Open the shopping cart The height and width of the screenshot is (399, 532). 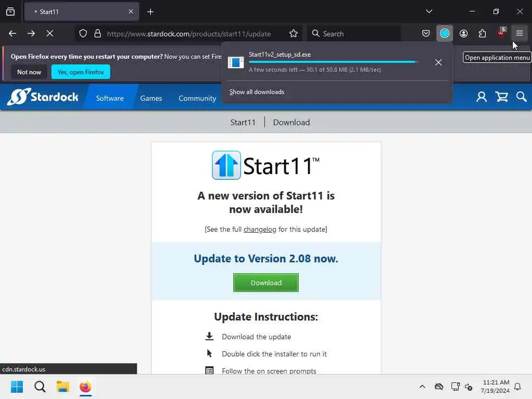pyautogui.click(x=501, y=97)
